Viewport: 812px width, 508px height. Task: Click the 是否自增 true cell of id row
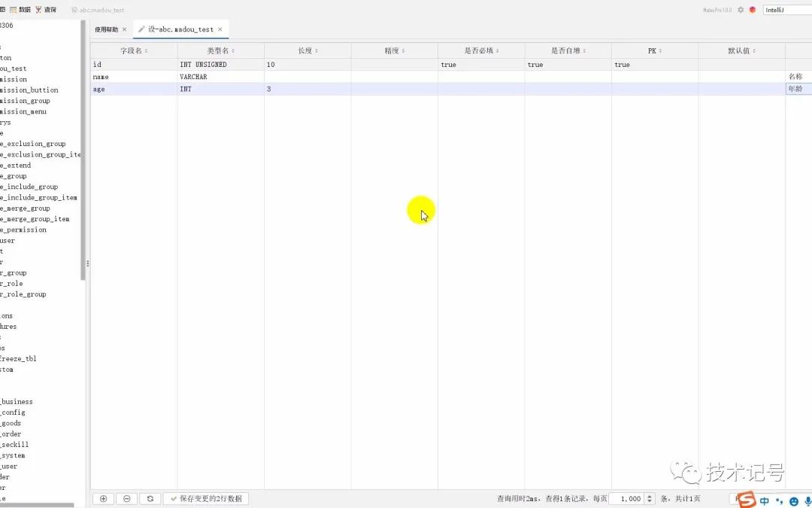(x=568, y=65)
